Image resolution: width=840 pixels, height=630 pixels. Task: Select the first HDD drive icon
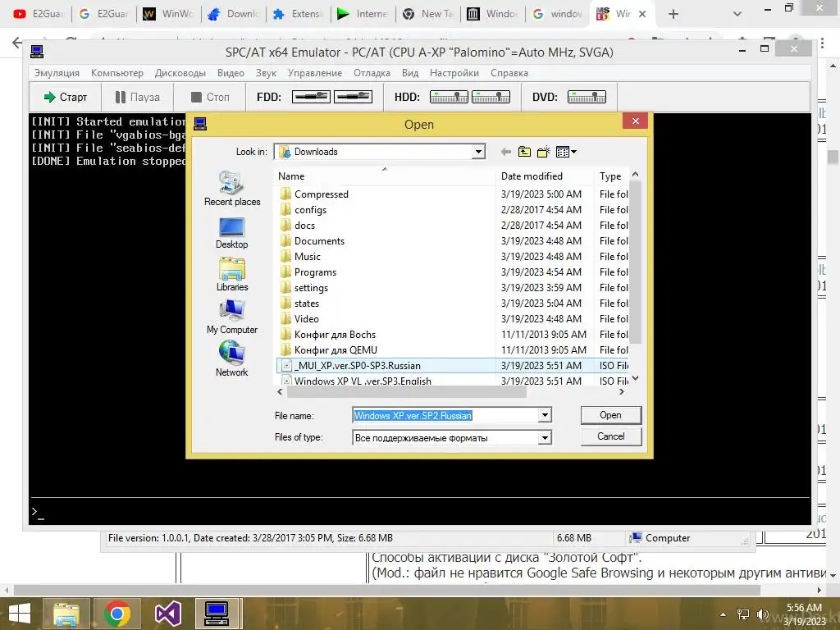pyautogui.click(x=449, y=97)
